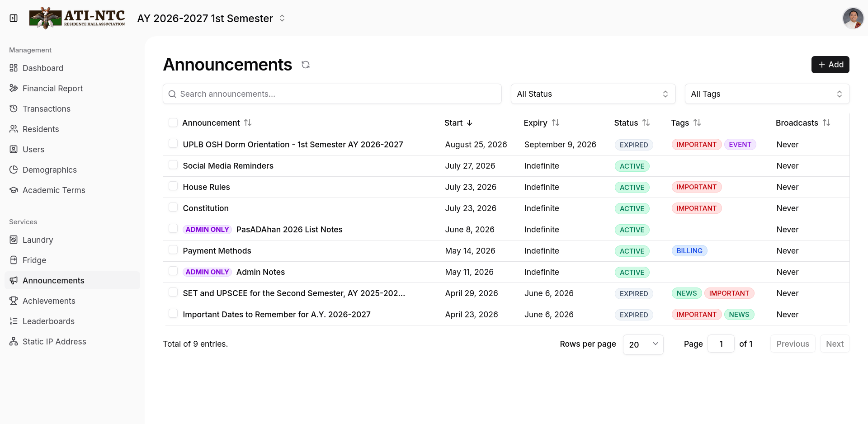Viewport: 868px width, 424px height.
Task: Click the Start column sort arrow
Action: click(470, 122)
